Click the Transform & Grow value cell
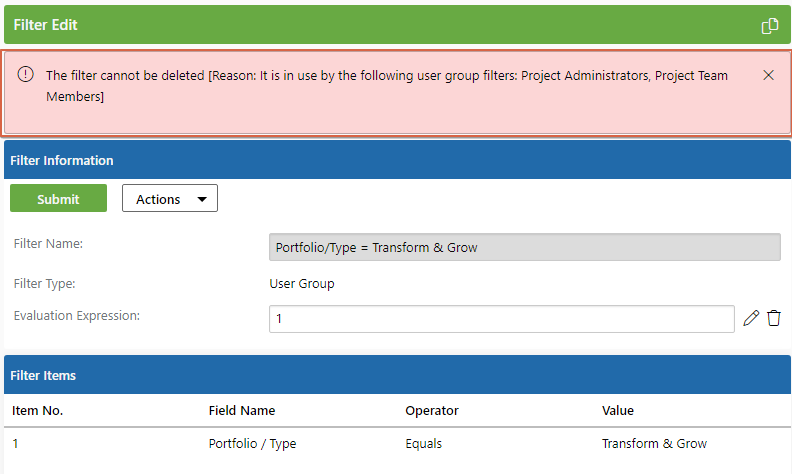792x474 pixels. pos(654,444)
